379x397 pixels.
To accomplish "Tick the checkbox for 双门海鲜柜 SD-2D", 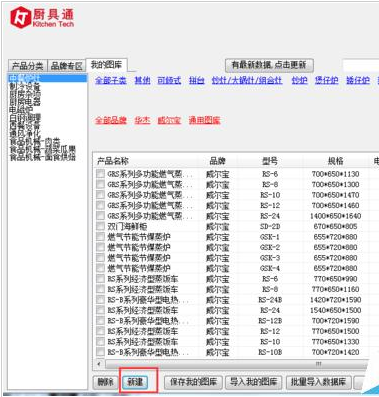I will click(100, 226).
